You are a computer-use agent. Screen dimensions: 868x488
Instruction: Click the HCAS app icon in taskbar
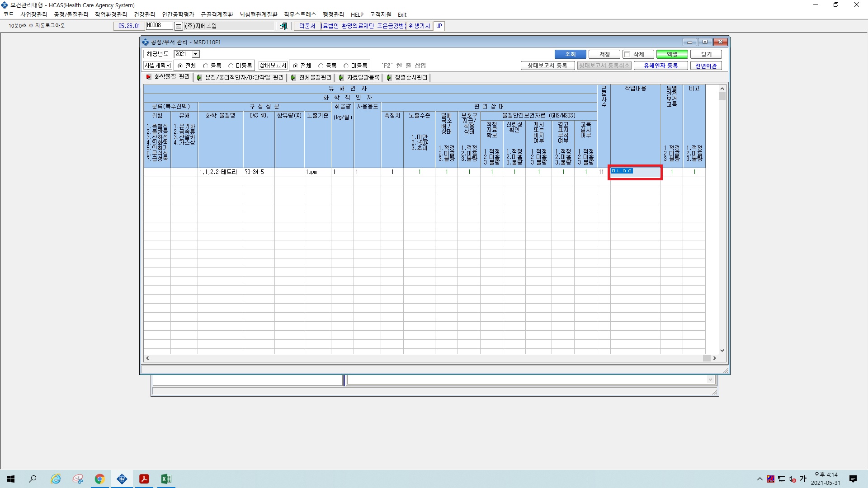(x=122, y=479)
